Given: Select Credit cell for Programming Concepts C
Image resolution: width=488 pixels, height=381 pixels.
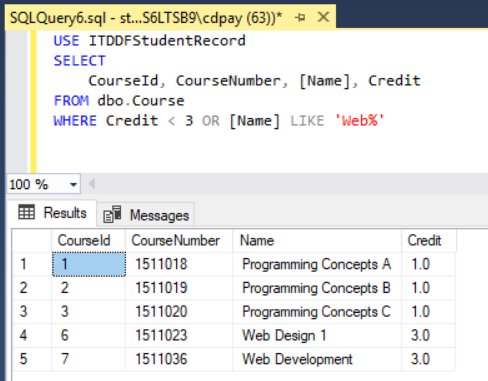Looking at the screenshot, I should [x=429, y=312].
